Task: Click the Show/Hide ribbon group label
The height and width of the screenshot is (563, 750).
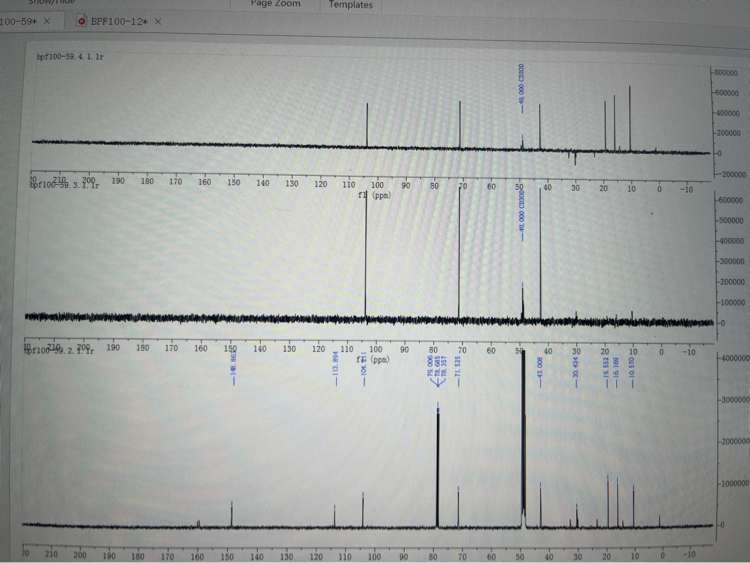Action: [x=52, y=3]
